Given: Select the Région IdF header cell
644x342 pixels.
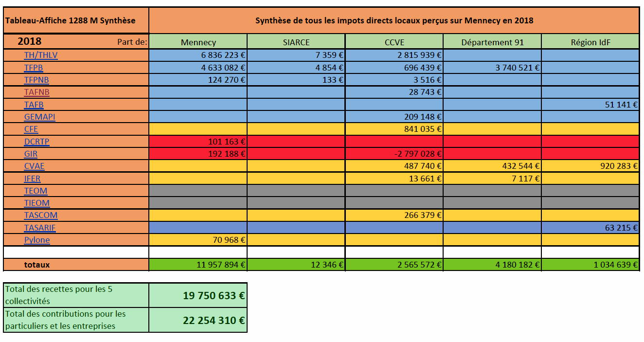Looking at the screenshot, I should coord(590,42).
